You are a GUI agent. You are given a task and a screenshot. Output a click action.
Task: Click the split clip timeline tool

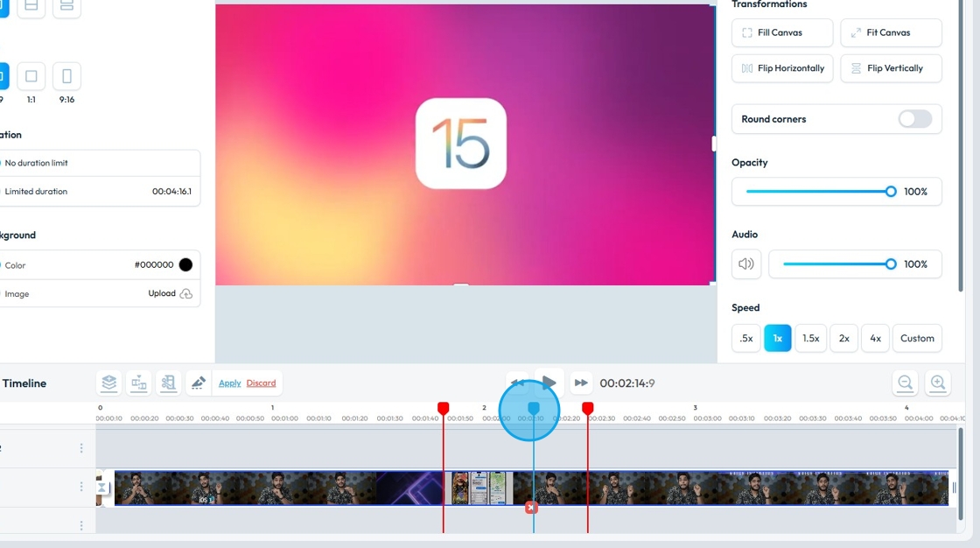point(139,383)
